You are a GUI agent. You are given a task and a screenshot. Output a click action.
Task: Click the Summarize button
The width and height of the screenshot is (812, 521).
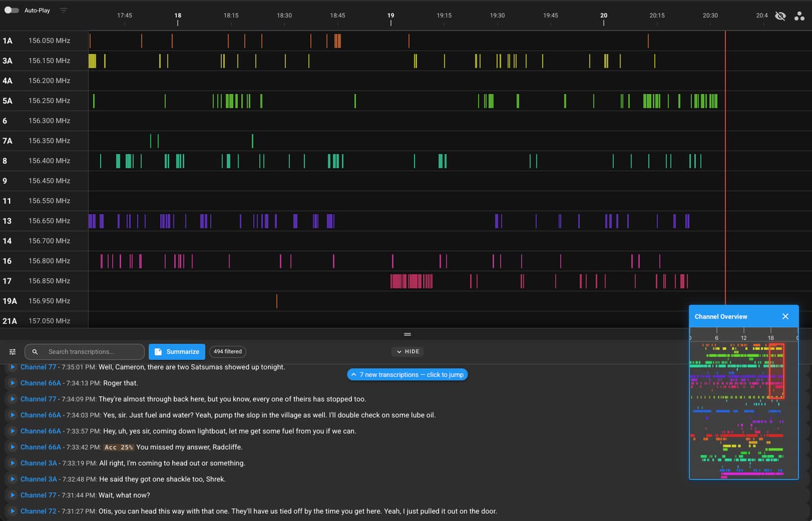coord(177,352)
